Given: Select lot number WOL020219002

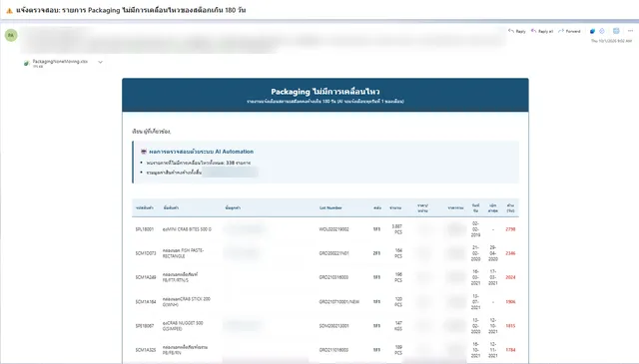Looking at the screenshot, I should pos(333,229).
